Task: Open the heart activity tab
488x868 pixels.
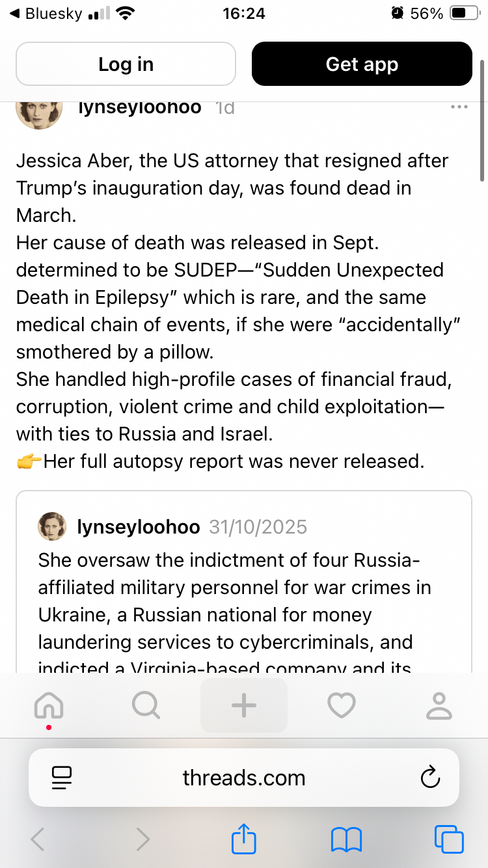Action: coord(342,705)
